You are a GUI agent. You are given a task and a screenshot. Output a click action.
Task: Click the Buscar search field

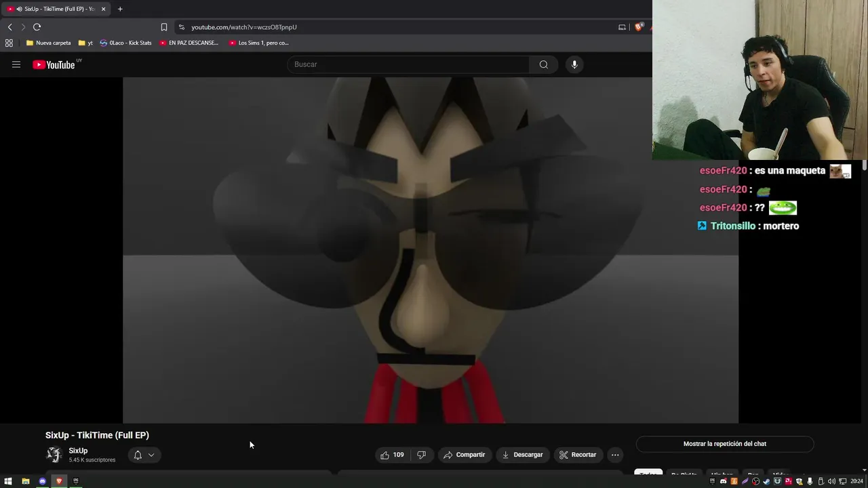point(408,64)
